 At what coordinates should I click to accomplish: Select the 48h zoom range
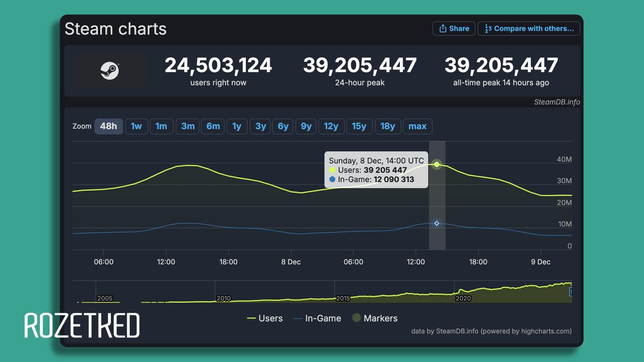pyautogui.click(x=109, y=126)
